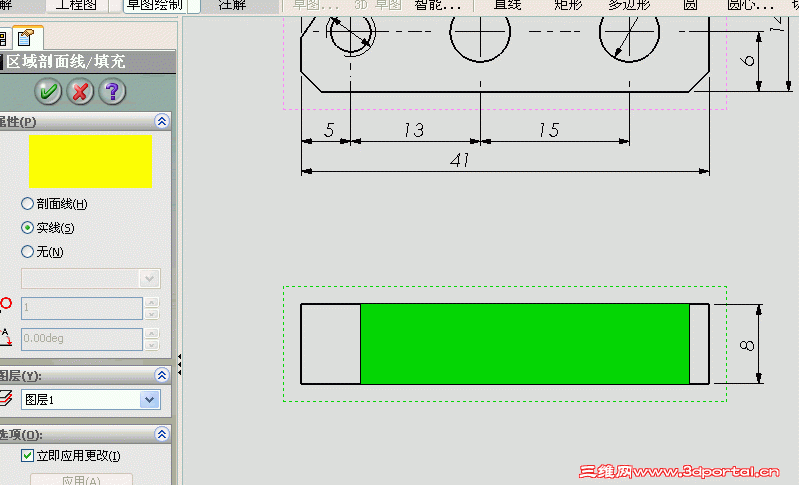Viewport: 799px width, 485px height.
Task: Click the yellow fill preview swatch
Action: [90, 161]
